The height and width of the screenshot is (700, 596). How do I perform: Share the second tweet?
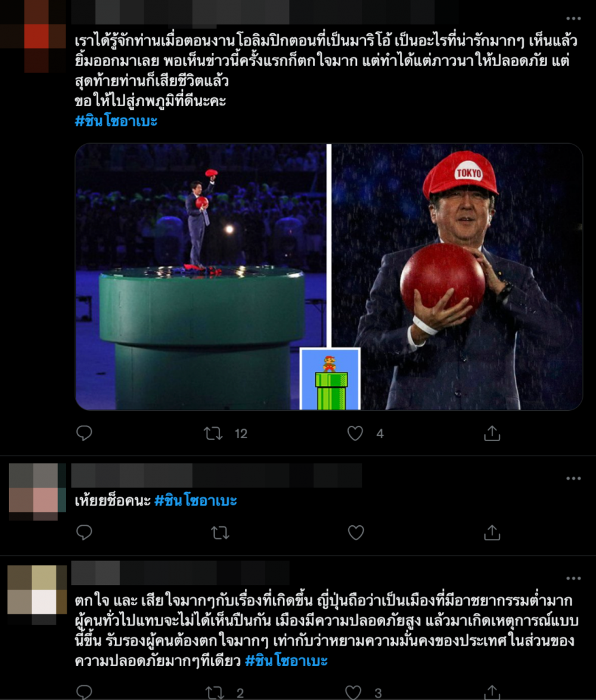pos(492,532)
